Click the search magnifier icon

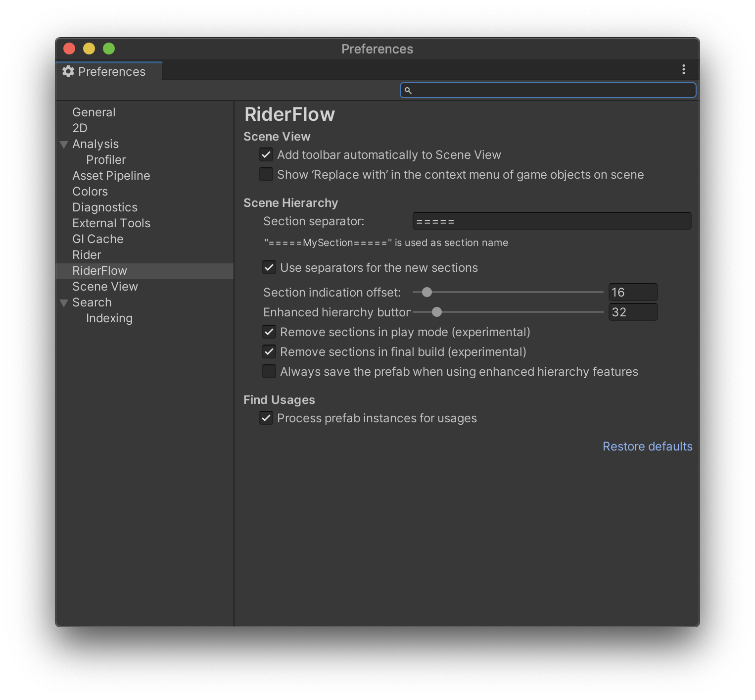coord(408,90)
